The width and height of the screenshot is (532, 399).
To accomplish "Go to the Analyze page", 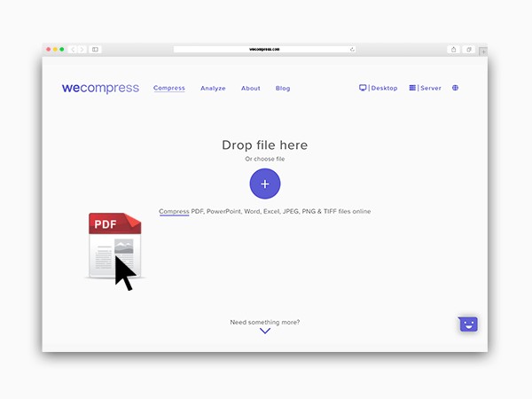I will 213,88.
